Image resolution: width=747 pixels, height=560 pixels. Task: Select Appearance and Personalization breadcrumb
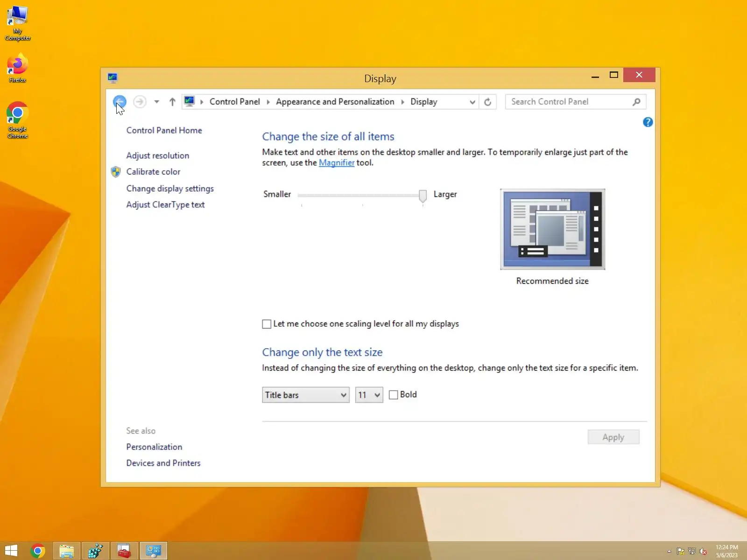click(x=335, y=102)
